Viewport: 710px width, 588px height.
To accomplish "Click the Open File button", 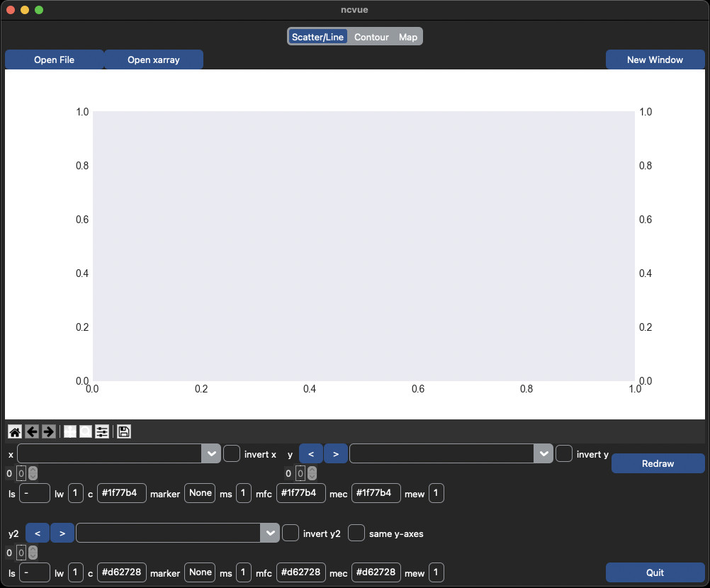I will click(55, 60).
